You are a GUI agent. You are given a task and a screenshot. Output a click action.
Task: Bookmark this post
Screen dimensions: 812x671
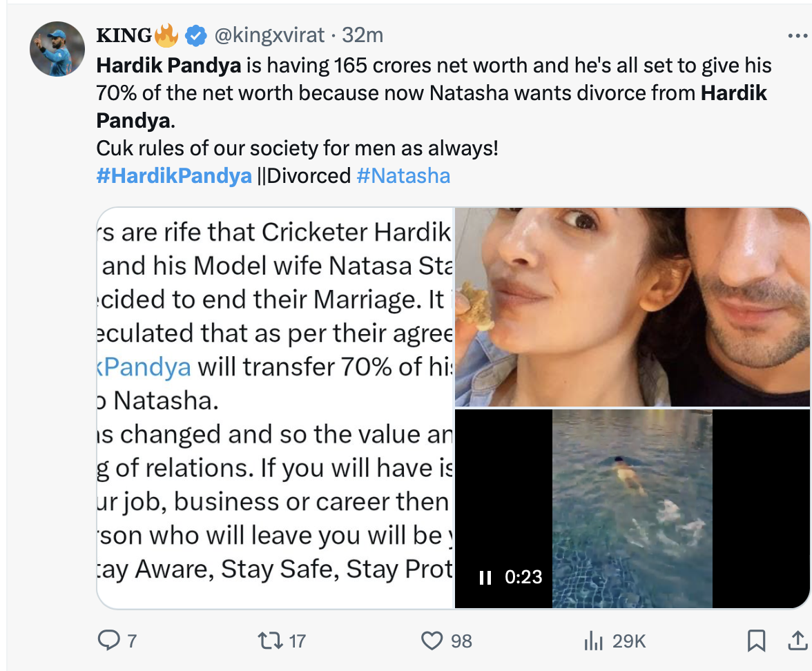click(x=756, y=641)
